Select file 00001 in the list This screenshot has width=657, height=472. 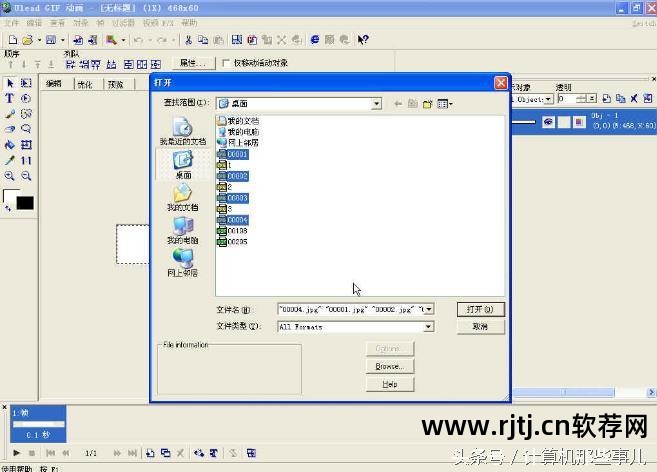point(233,154)
